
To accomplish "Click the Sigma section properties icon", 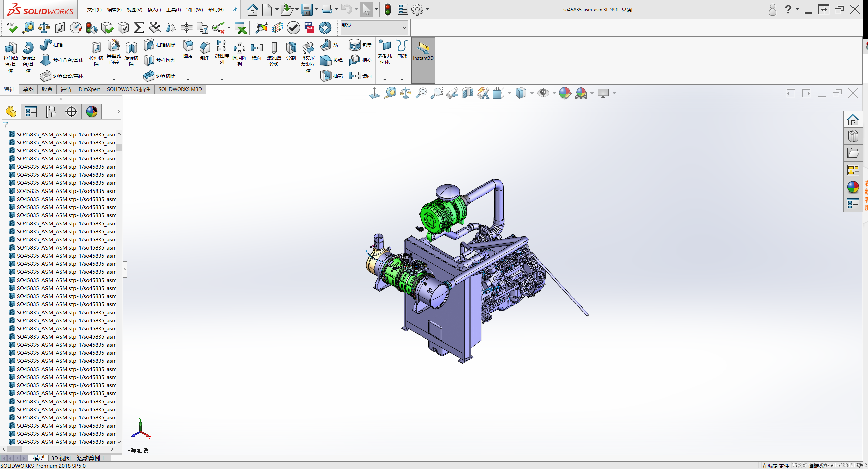I will [139, 28].
